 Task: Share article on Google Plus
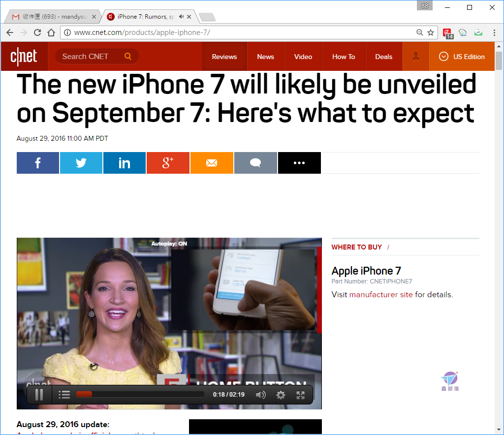(168, 163)
